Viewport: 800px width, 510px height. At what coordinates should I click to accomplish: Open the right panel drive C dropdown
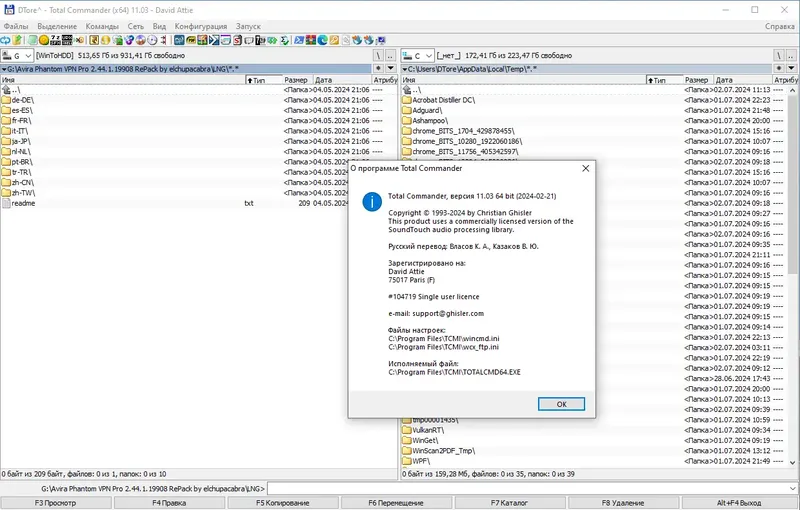(418, 56)
